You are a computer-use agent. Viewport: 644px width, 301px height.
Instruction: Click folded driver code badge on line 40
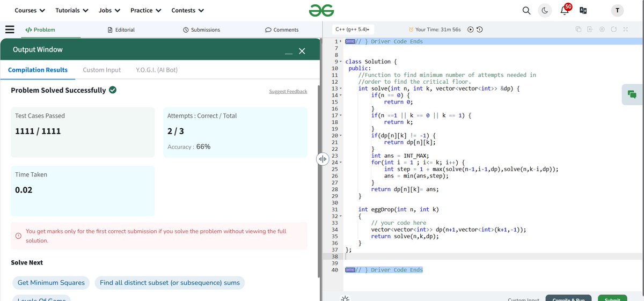click(x=349, y=270)
